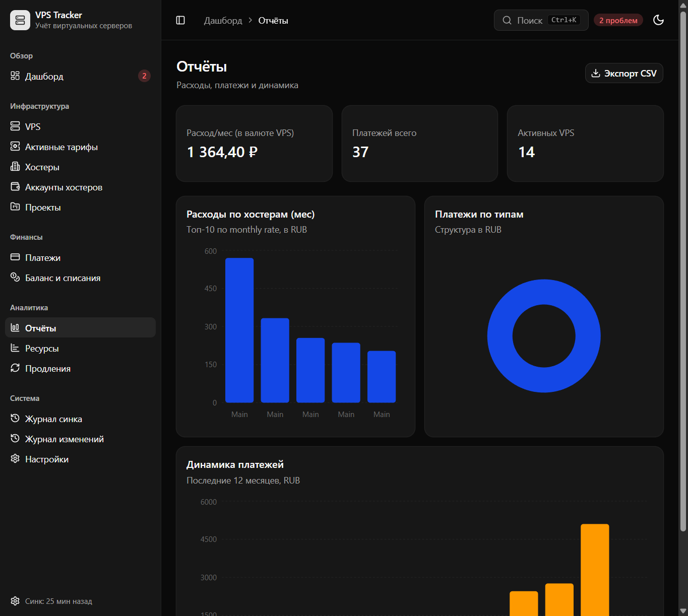The height and width of the screenshot is (616, 688).
Task: Click the Платежи по типам title
Action: (479, 214)
